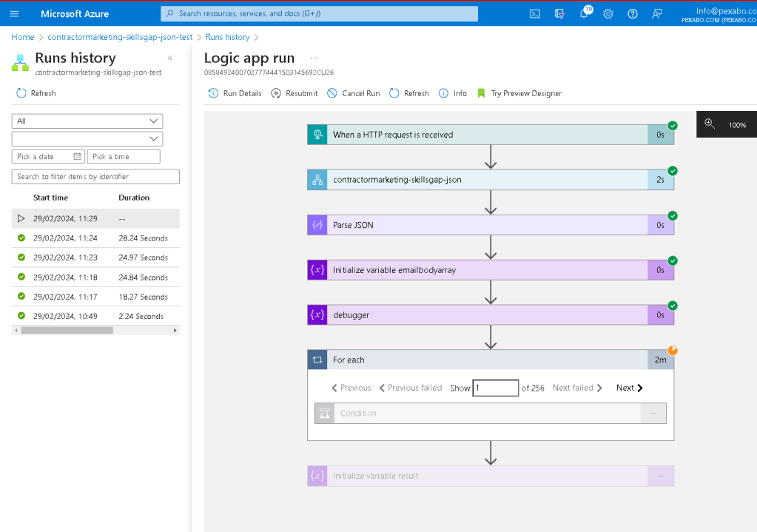757x532 pixels.
Task: Click the Pick a time field
Action: [x=124, y=156]
